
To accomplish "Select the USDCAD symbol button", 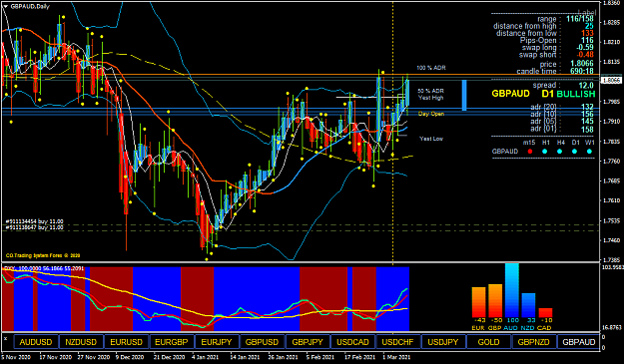I will tap(352, 342).
